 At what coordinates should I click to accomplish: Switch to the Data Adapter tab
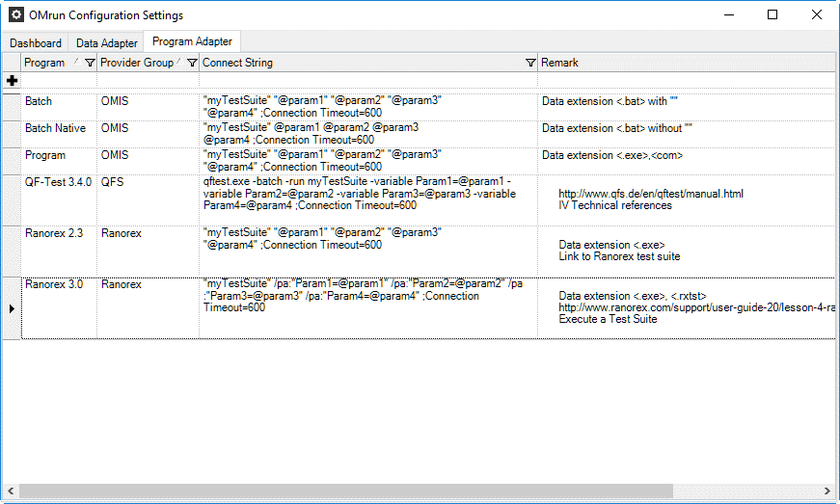pos(107,43)
